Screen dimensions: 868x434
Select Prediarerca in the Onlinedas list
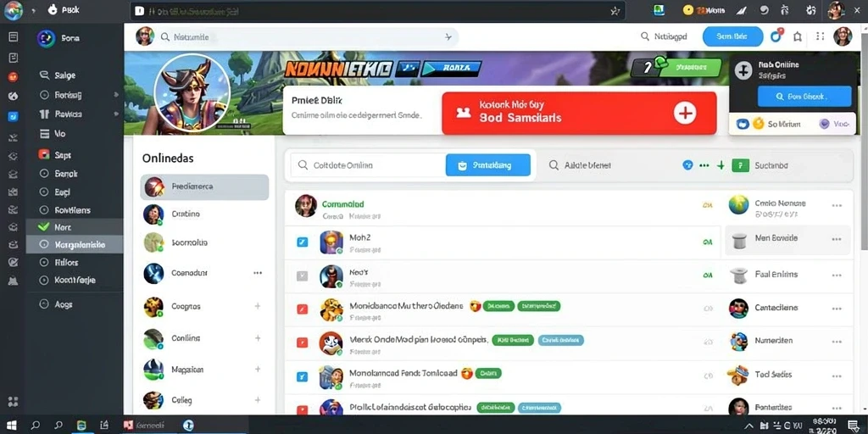pos(204,187)
